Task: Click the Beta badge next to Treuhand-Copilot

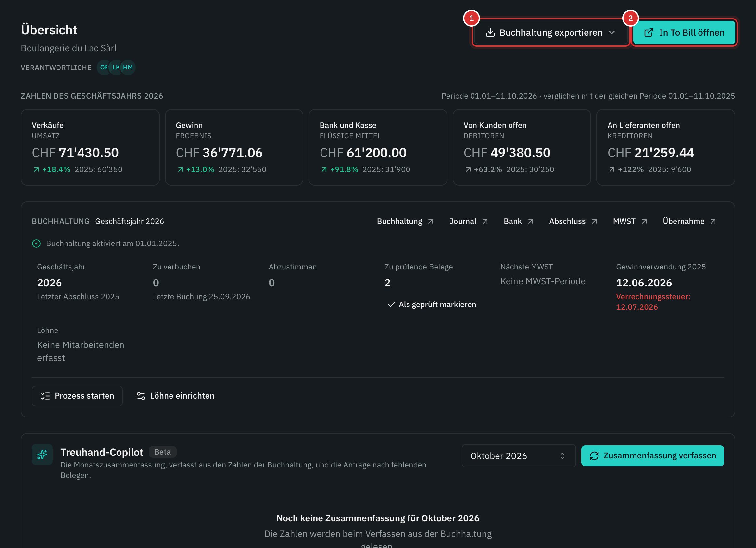Action: coord(163,452)
